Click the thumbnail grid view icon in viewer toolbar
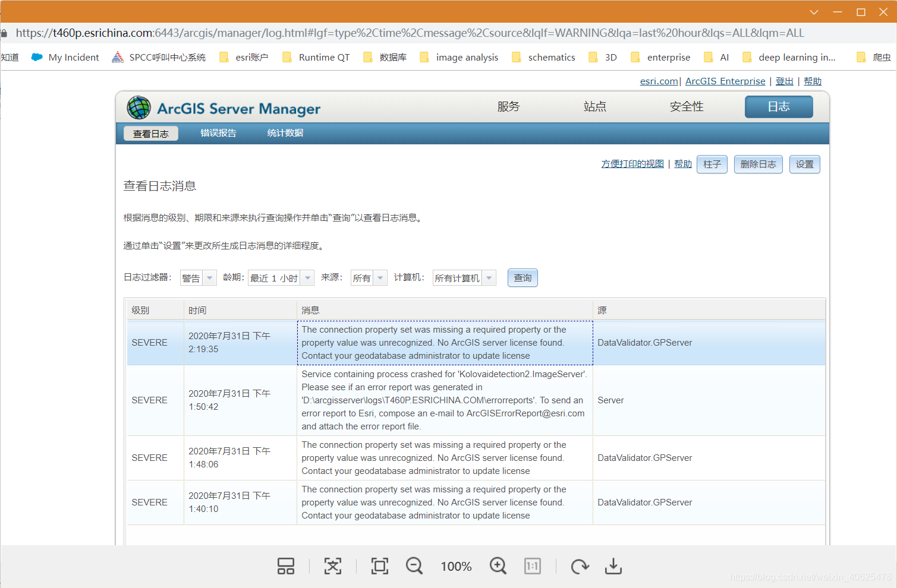Viewport: 897px width, 588px height. (x=286, y=566)
